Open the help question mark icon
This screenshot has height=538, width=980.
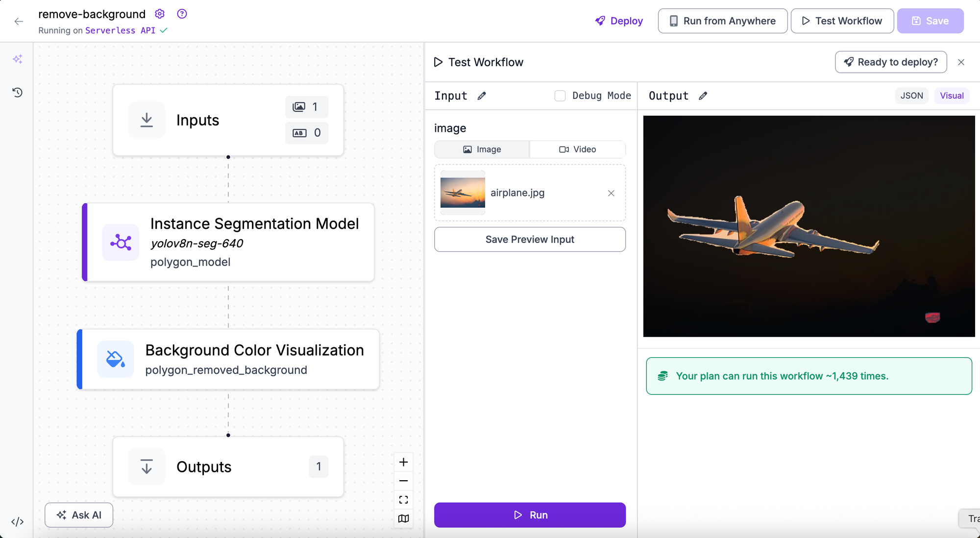tap(182, 14)
